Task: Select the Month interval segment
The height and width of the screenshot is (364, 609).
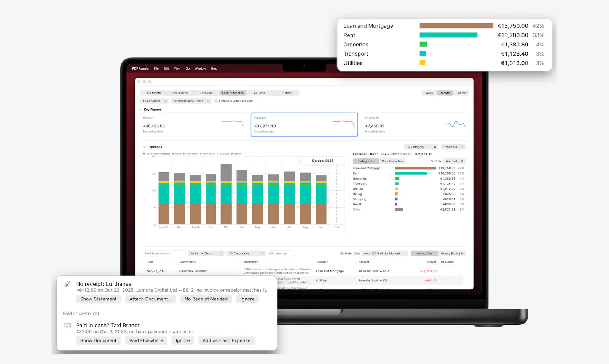Action: 445,93
